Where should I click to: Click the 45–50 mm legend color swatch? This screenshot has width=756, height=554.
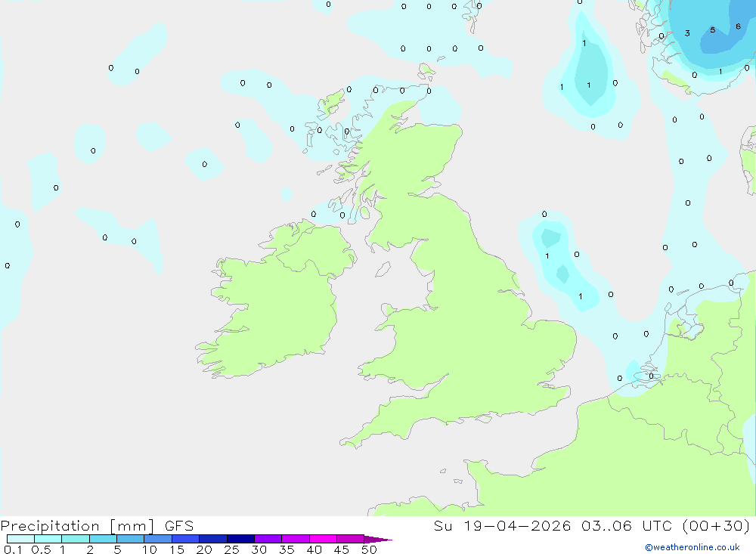(x=351, y=539)
